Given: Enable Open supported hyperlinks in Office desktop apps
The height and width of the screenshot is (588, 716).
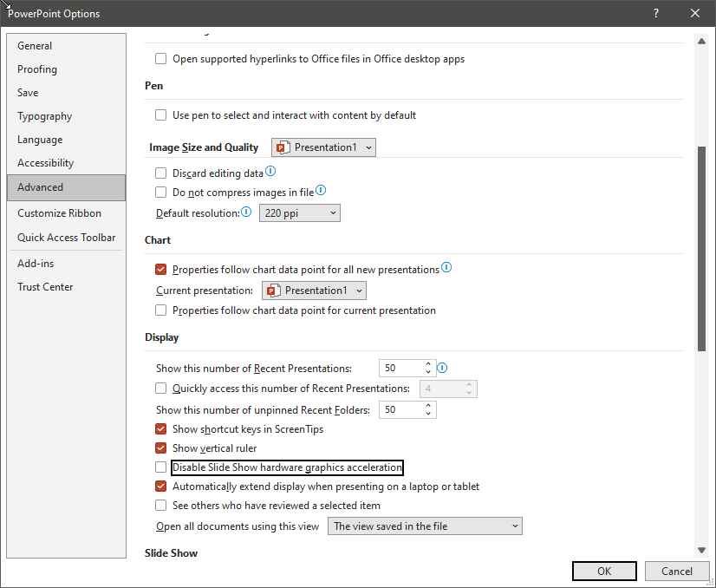Looking at the screenshot, I should coord(160,59).
